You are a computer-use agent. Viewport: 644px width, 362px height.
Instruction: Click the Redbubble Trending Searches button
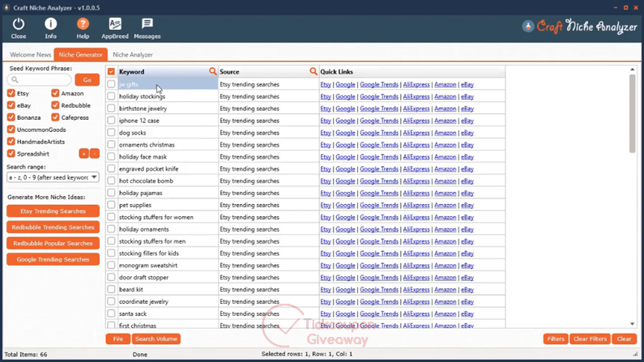pos(53,227)
